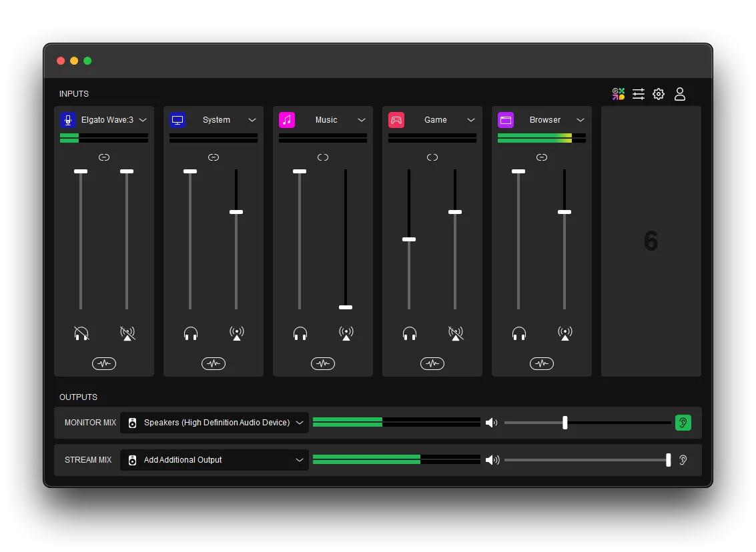Click empty channel slot 6
The height and width of the screenshot is (552, 756).
[x=651, y=241]
